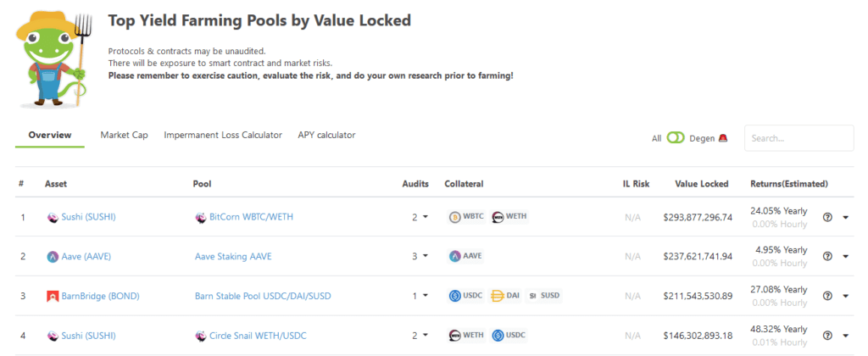
Task: Click the red Degen hat icon
Action: 723,138
